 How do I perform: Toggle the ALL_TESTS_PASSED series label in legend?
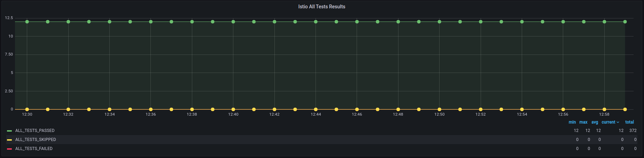coord(35,131)
